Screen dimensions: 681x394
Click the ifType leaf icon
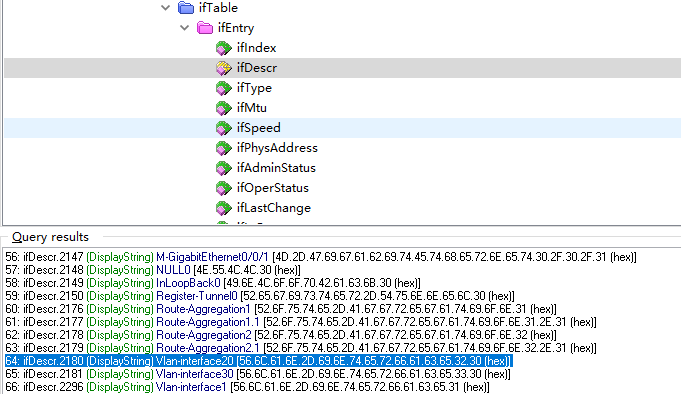click(224, 88)
